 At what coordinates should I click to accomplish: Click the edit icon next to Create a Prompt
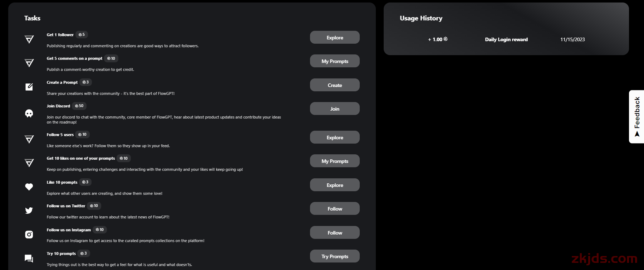click(29, 87)
